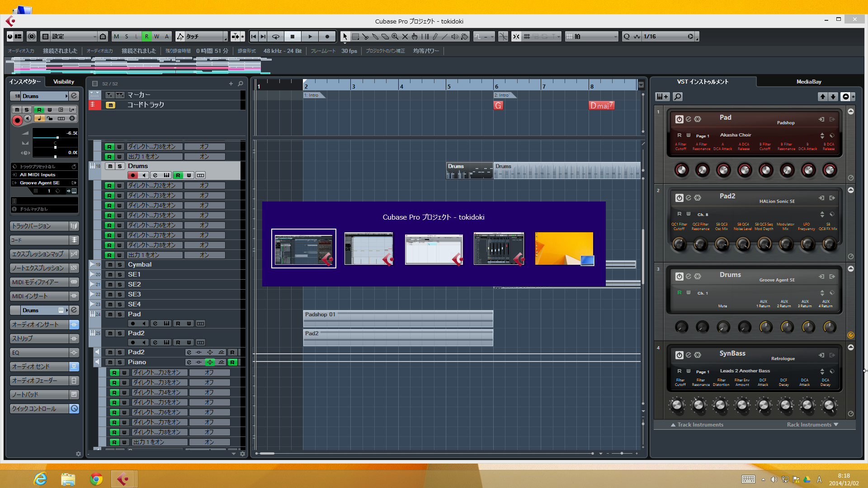Toggle global Read automation R button
The image size is (868, 488).
coord(146,37)
